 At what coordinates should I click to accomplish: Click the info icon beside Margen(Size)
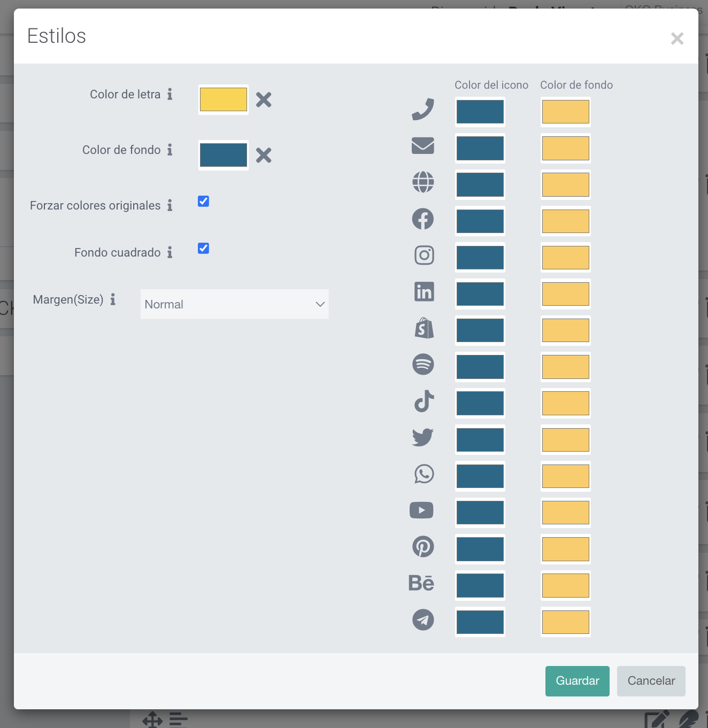[x=113, y=299]
